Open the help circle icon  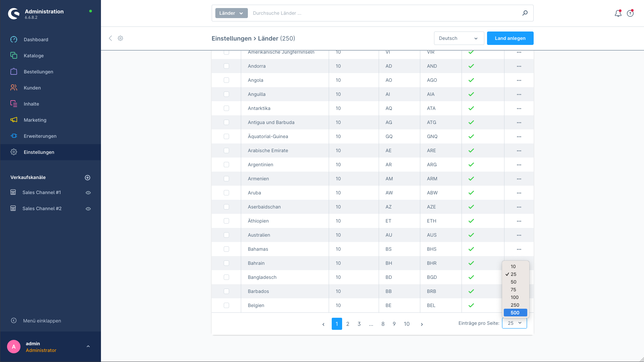(x=630, y=13)
